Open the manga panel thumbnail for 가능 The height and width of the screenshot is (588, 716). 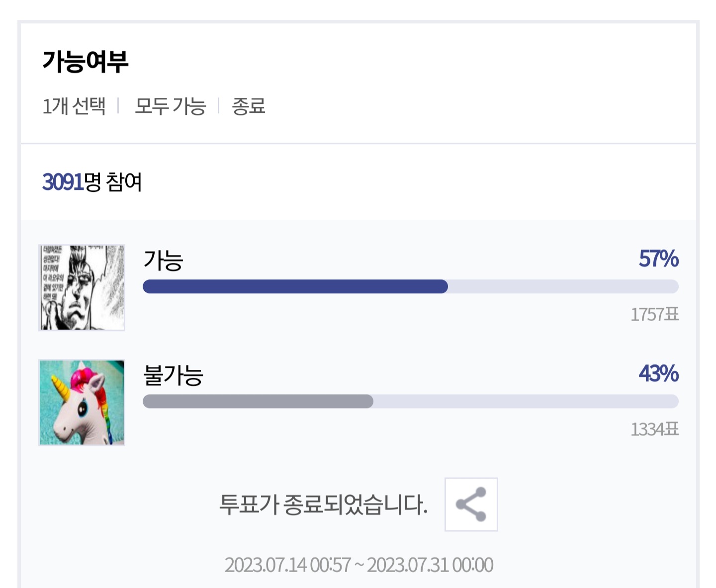tap(82, 287)
